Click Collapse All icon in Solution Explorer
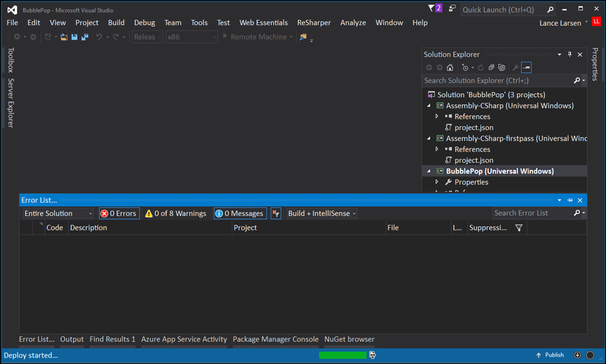Image resolution: width=606 pixels, height=364 pixels. tap(491, 67)
